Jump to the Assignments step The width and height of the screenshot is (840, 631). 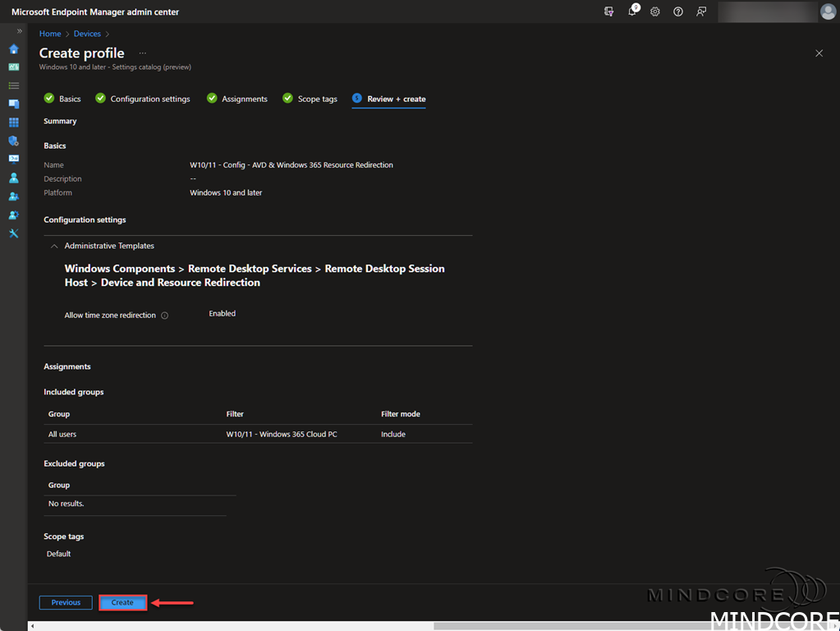[237, 99]
